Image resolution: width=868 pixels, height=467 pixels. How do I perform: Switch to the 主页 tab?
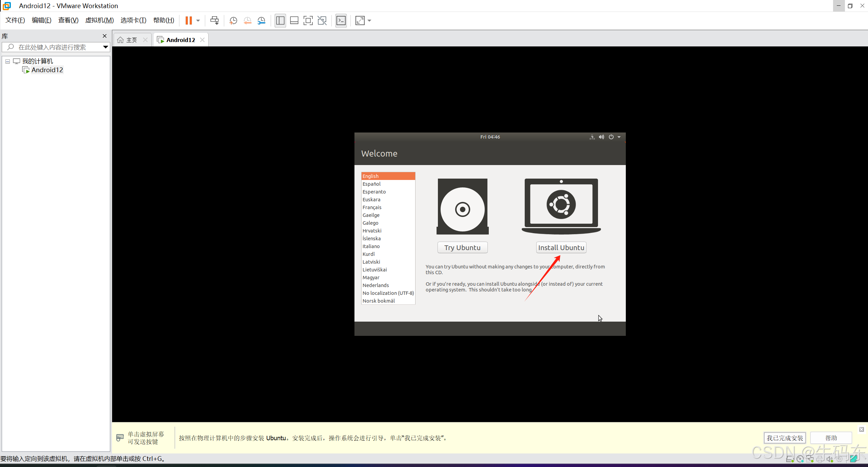[x=131, y=40]
